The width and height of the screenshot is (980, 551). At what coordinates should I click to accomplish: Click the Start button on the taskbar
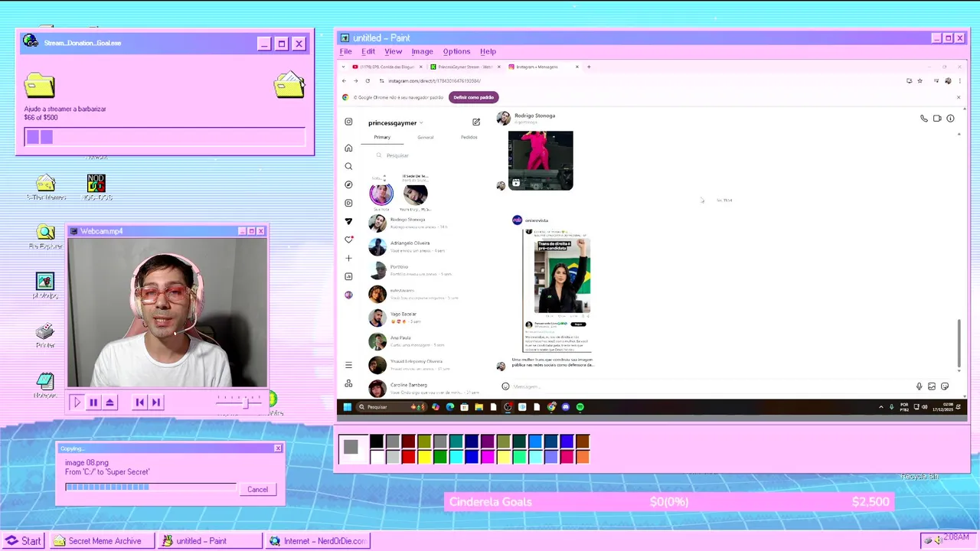(24, 541)
